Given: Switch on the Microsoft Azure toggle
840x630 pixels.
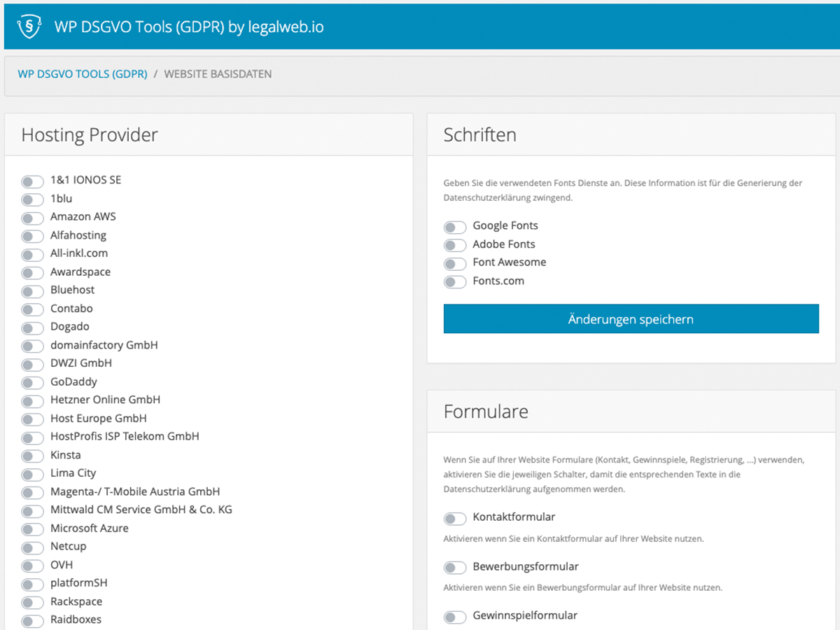Looking at the screenshot, I should tap(32, 529).
